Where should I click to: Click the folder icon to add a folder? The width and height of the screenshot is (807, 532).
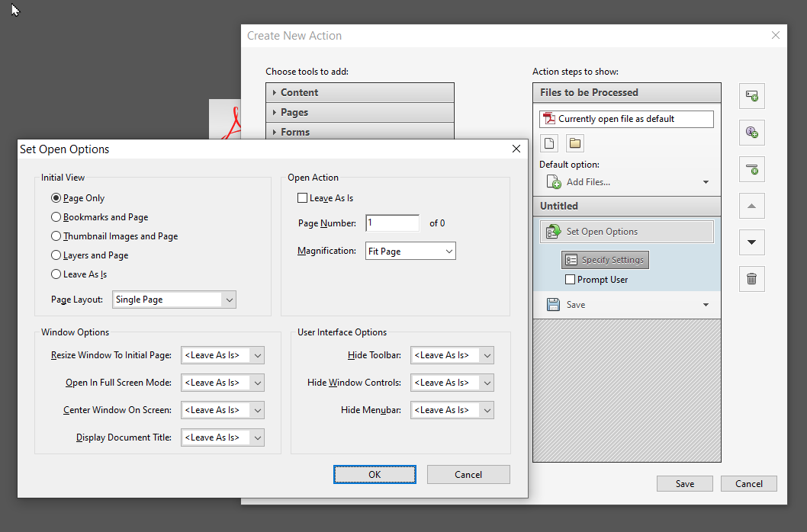click(x=574, y=143)
